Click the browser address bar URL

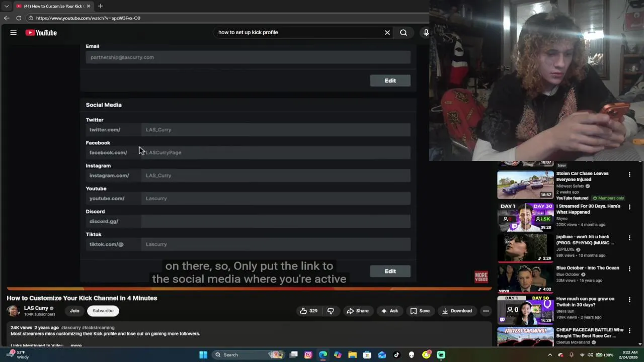(x=88, y=18)
